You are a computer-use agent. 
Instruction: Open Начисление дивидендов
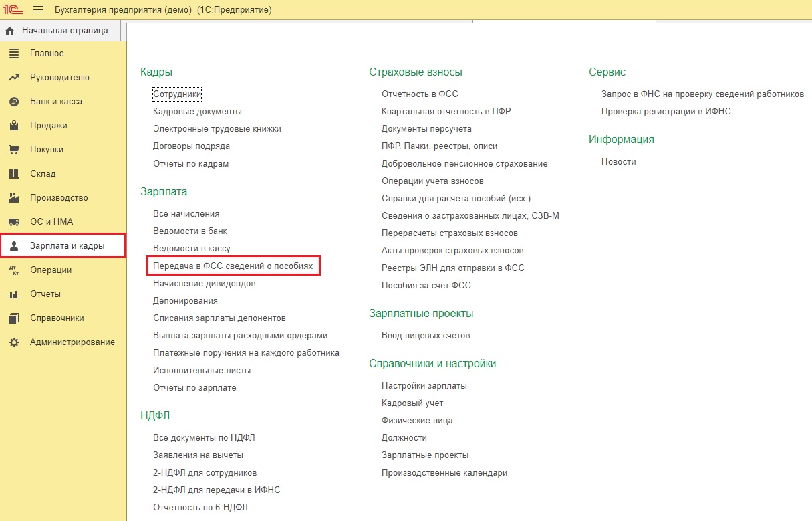[204, 284]
